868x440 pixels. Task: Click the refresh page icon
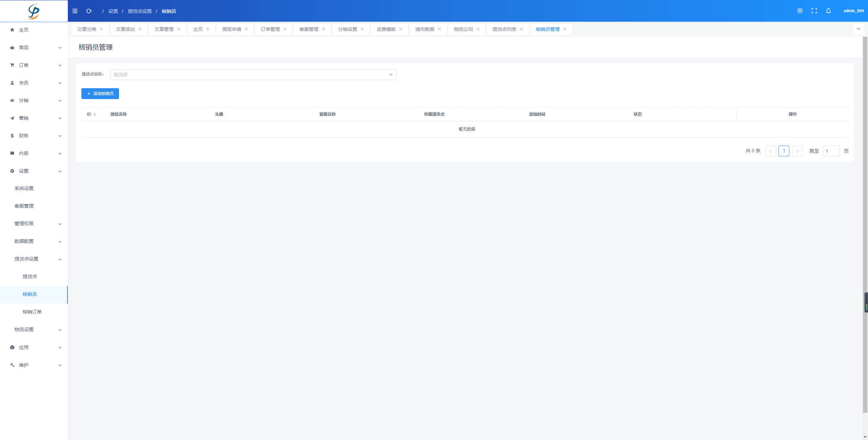click(89, 11)
